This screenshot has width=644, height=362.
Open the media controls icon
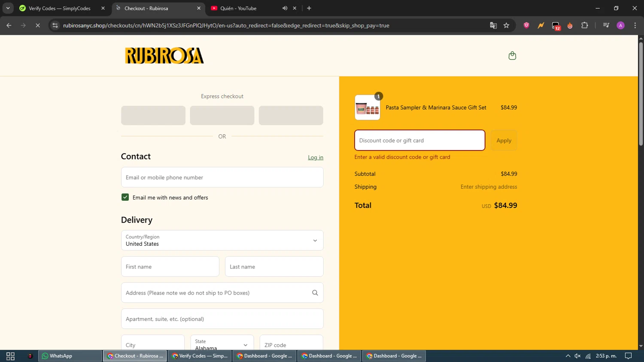pos(606,25)
